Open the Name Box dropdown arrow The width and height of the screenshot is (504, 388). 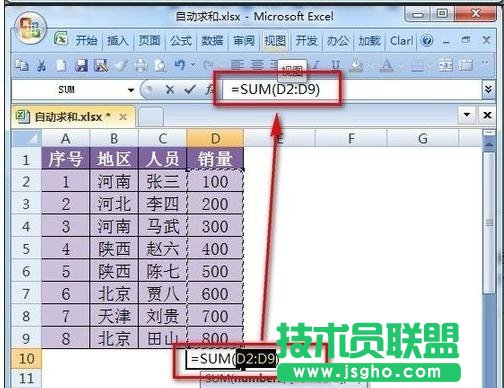(131, 90)
